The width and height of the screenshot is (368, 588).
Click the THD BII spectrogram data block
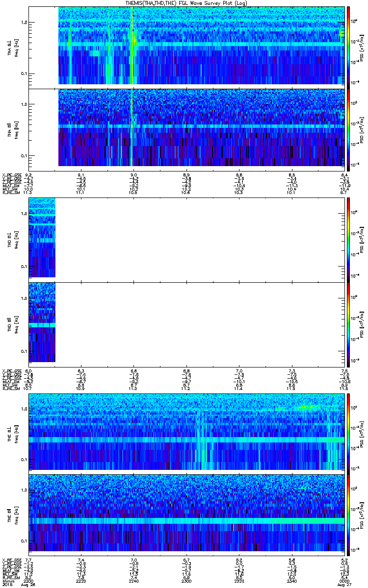click(42, 322)
